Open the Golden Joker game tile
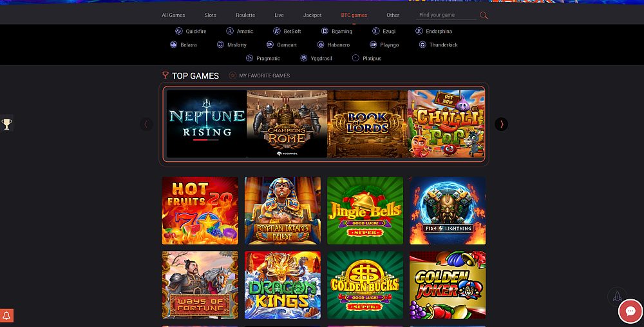644x327 pixels. pos(448,284)
